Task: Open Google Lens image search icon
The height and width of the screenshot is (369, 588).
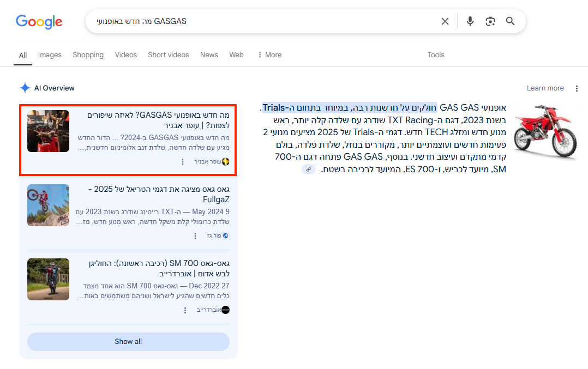Action: 490,21
